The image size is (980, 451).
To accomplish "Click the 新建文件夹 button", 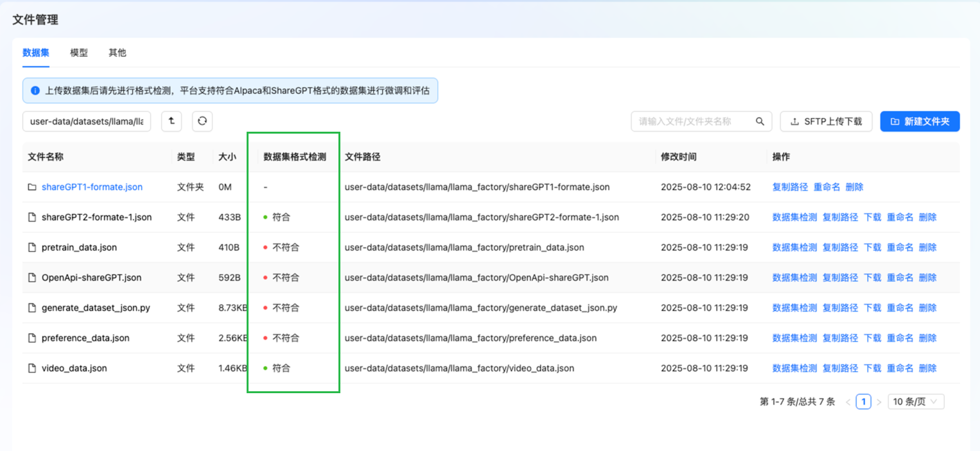I will pyautogui.click(x=920, y=121).
